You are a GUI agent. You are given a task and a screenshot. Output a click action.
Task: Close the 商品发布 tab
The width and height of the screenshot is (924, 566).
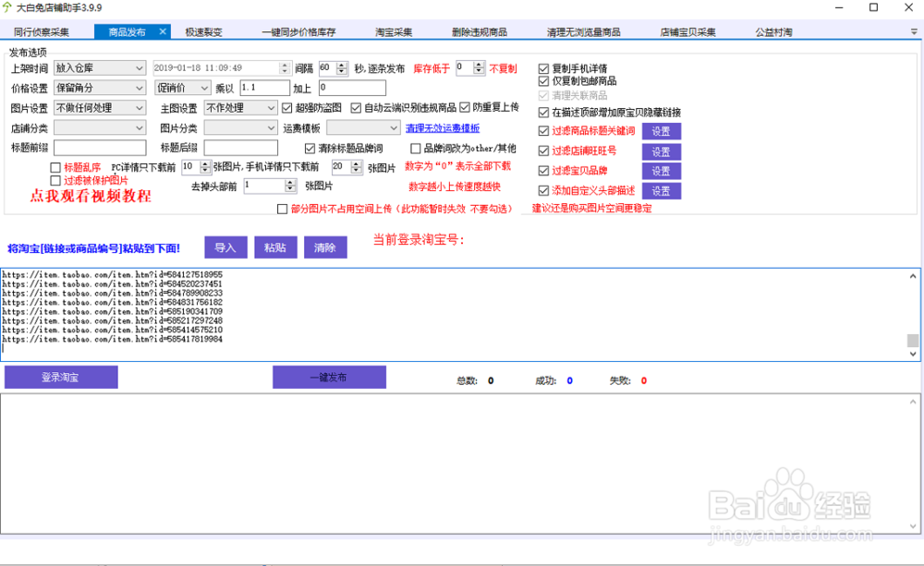[163, 31]
